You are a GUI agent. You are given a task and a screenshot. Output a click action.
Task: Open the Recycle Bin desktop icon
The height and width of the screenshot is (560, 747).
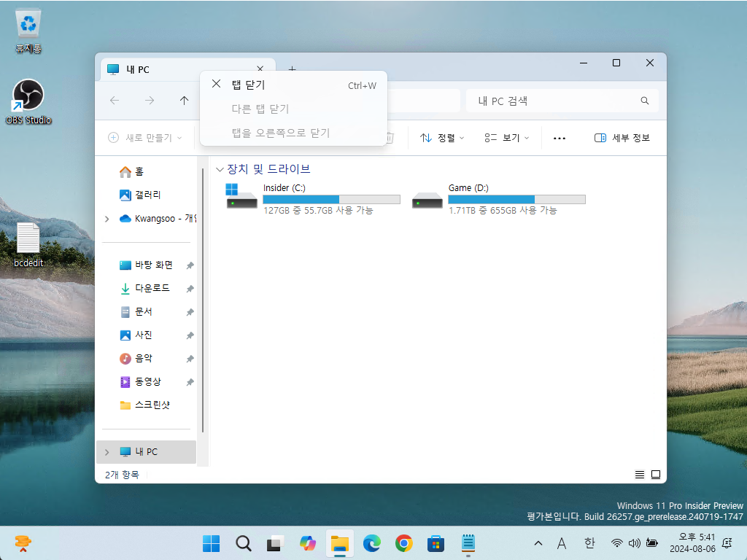click(x=28, y=31)
